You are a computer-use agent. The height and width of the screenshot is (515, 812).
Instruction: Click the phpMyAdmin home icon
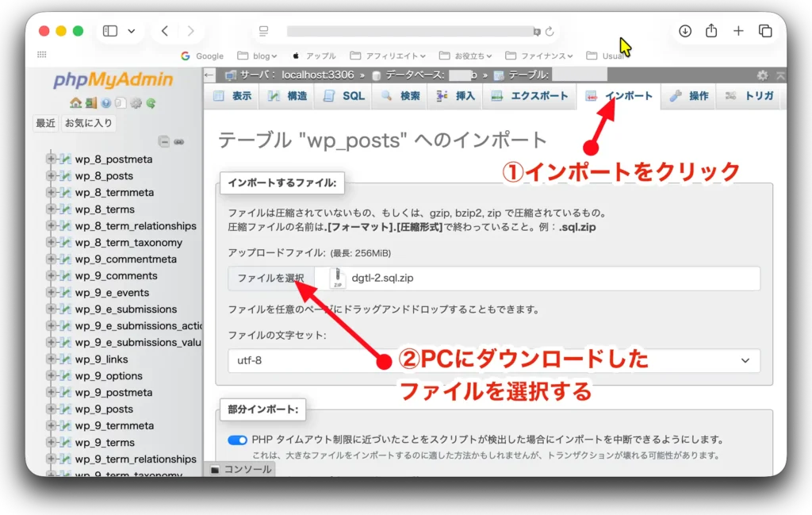point(75,102)
